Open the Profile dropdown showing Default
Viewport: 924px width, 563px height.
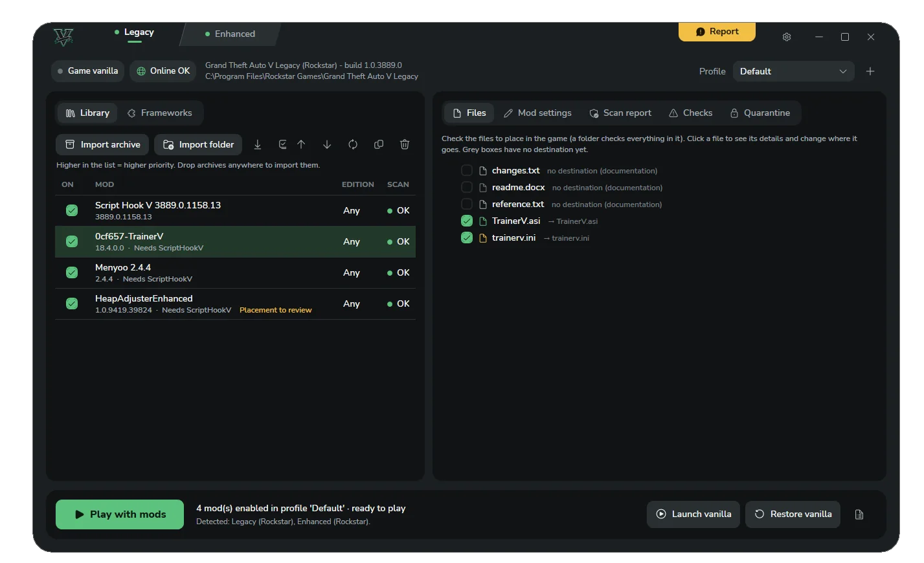pyautogui.click(x=794, y=71)
